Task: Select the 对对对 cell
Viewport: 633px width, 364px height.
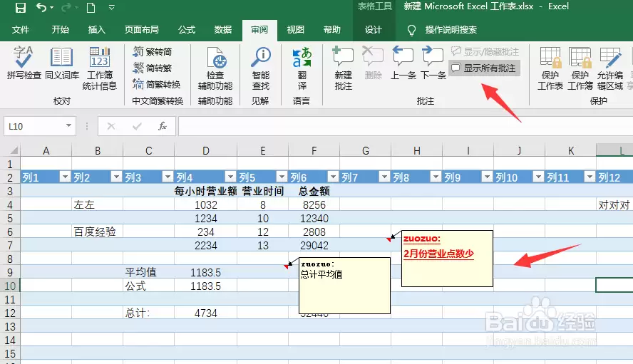Action: click(614, 204)
